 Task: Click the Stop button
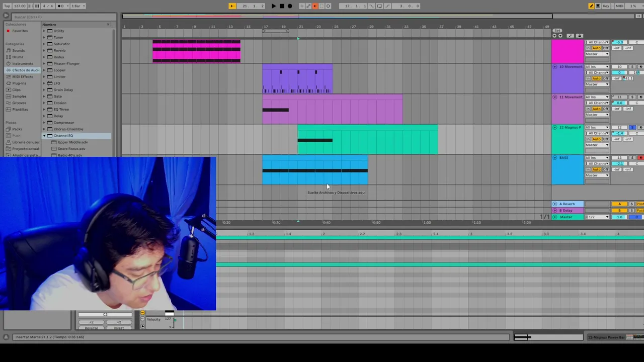282,6
